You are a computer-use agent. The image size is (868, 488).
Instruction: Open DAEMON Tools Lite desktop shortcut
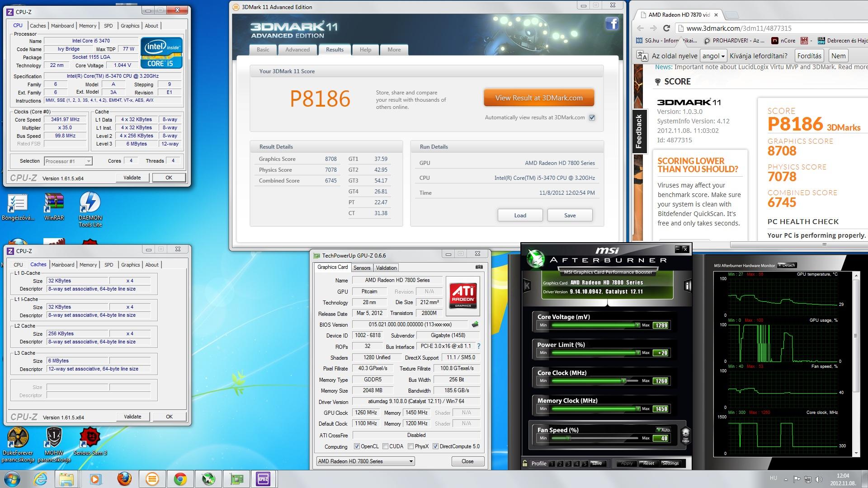[90, 210]
